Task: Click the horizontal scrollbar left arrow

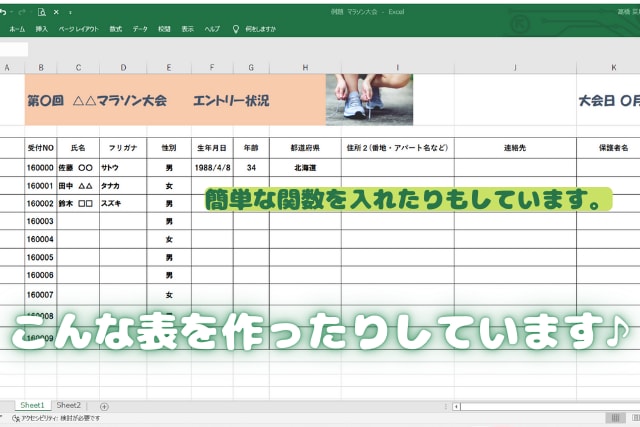Action: point(456,406)
